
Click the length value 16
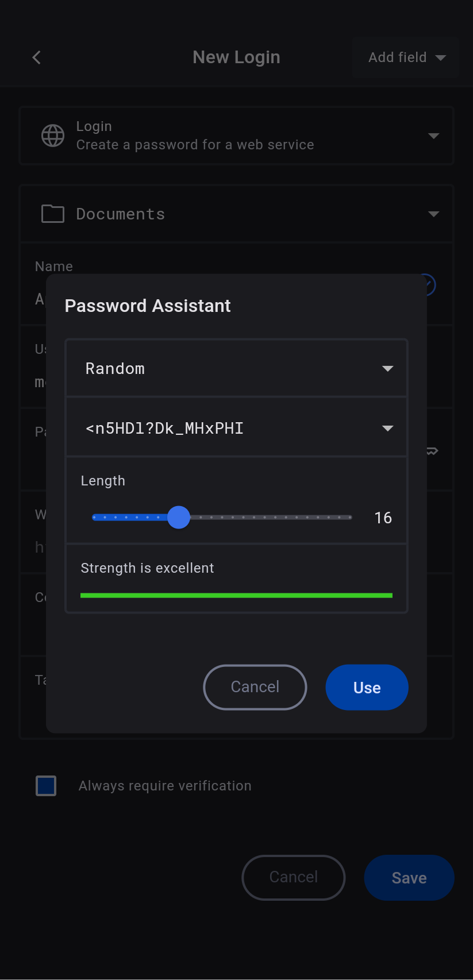[383, 518]
